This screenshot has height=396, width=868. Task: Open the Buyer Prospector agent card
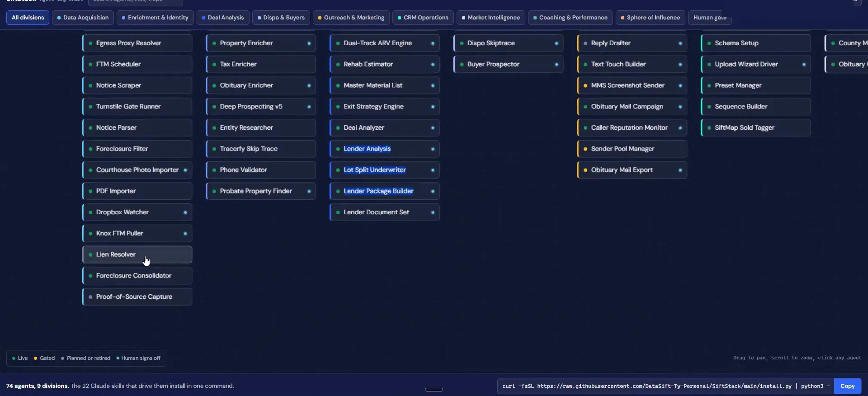pyautogui.click(x=509, y=64)
